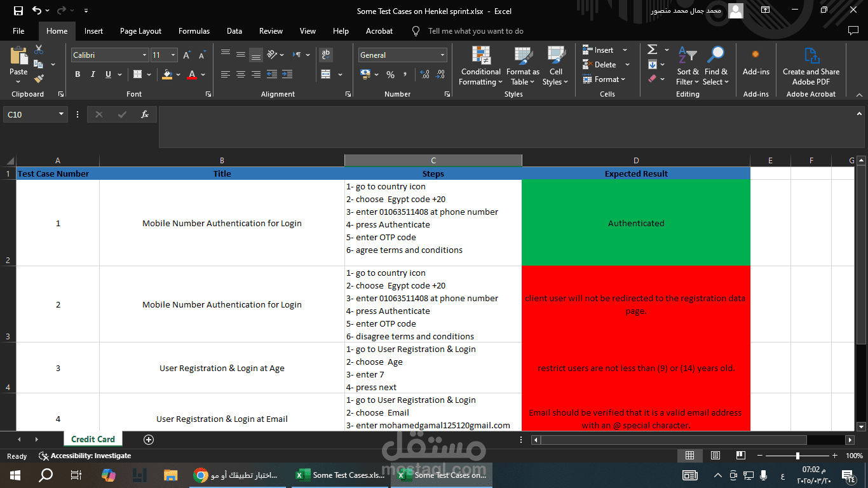Toggle Underline formatting

[x=108, y=74]
